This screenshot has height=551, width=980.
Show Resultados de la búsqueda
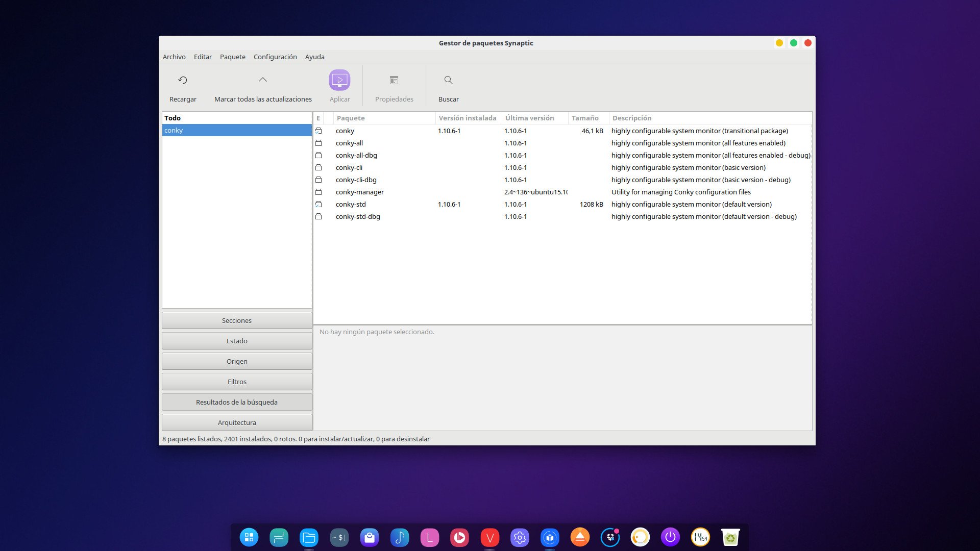pos(237,402)
